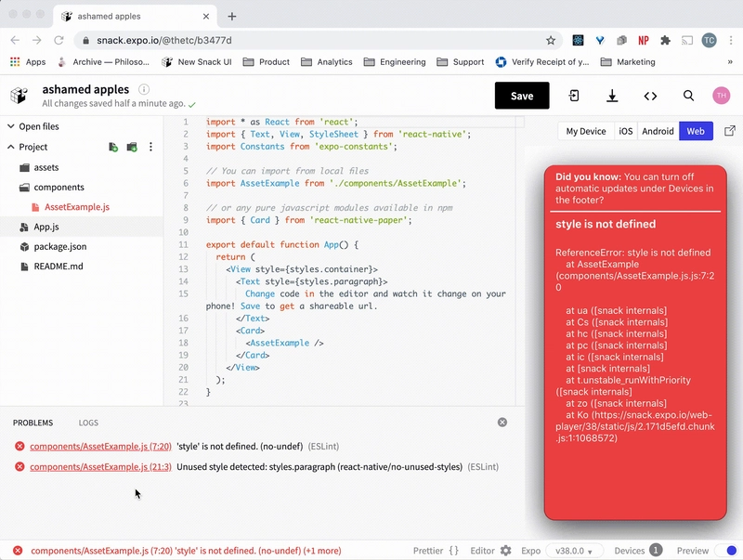Switch to iOS preview
The image size is (743, 560).
click(x=625, y=131)
